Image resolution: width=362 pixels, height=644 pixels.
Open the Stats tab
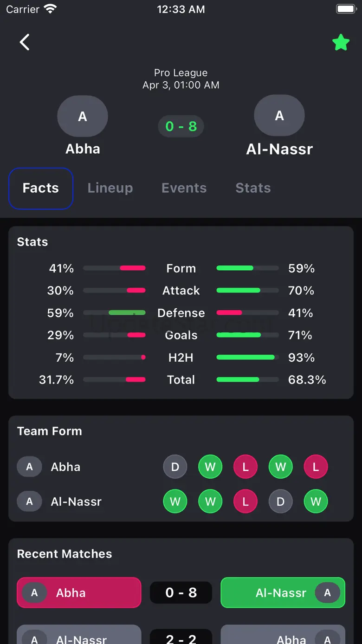pyautogui.click(x=253, y=188)
